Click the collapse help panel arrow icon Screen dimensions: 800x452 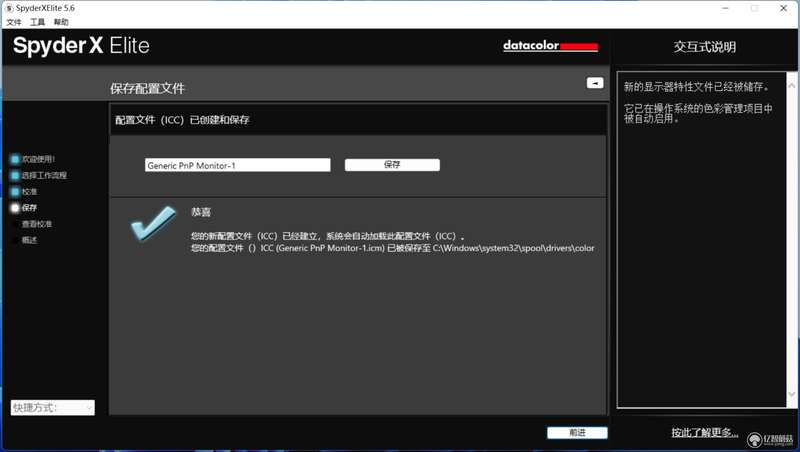[595, 83]
